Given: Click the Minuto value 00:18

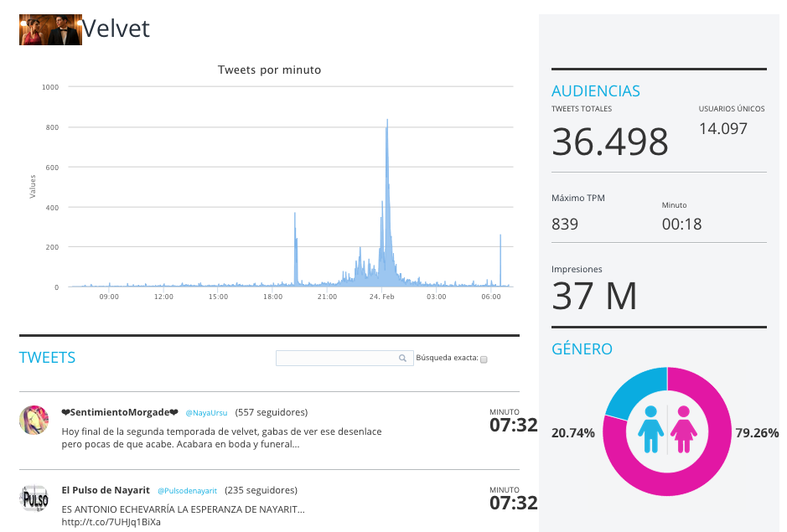Looking at the screenshot, I should tap(681, 224).
